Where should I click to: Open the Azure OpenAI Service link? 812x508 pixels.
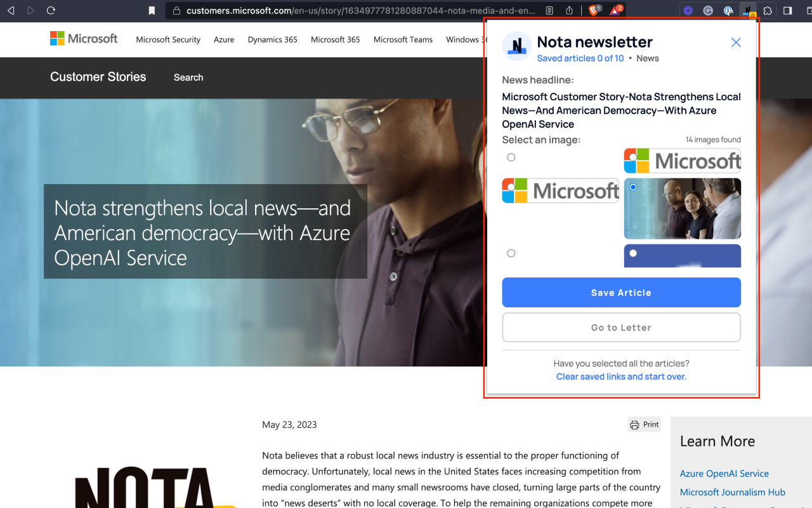724,474
